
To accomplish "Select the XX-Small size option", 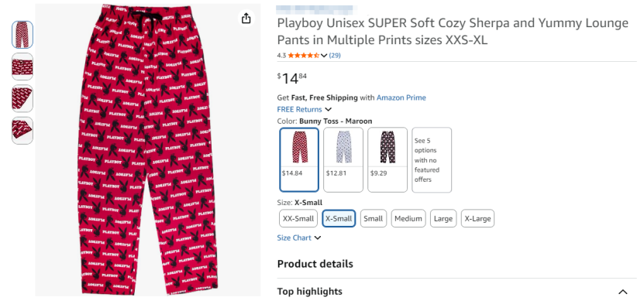I will [298, 218].
